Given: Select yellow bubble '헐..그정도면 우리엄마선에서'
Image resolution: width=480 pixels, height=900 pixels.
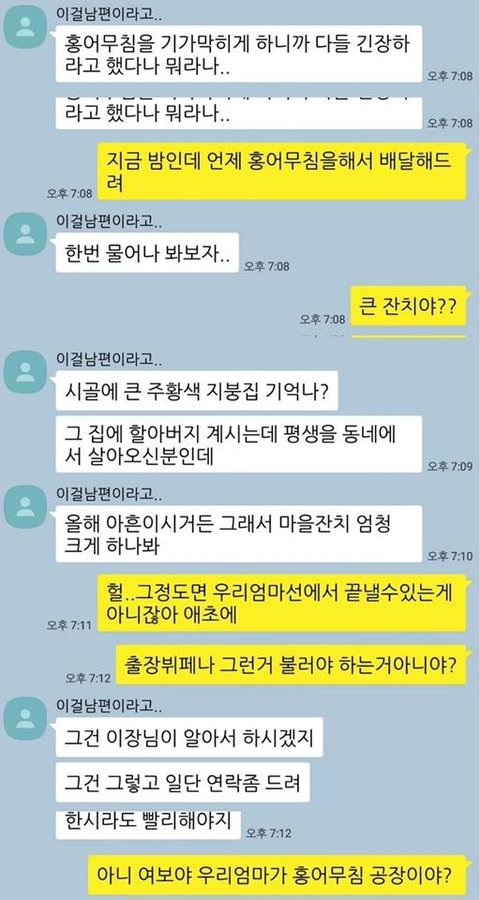Looking at the screenshot, I should point(281,603).
